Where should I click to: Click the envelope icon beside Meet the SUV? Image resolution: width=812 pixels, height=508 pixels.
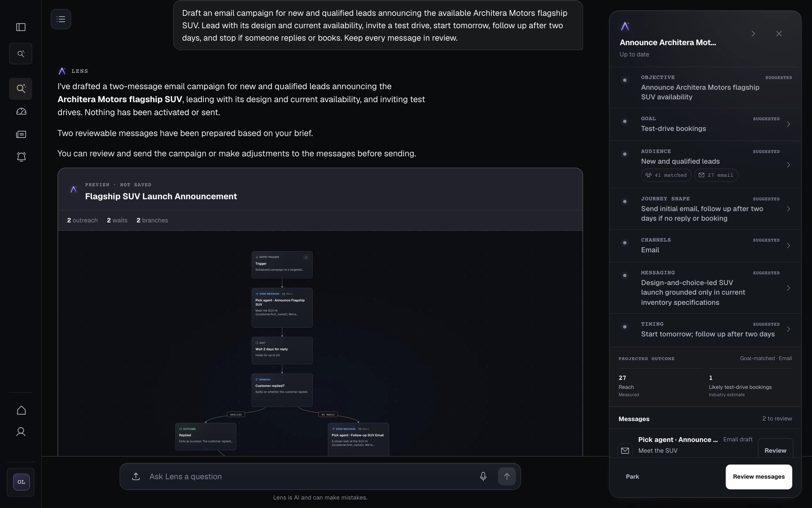(625, 450)
